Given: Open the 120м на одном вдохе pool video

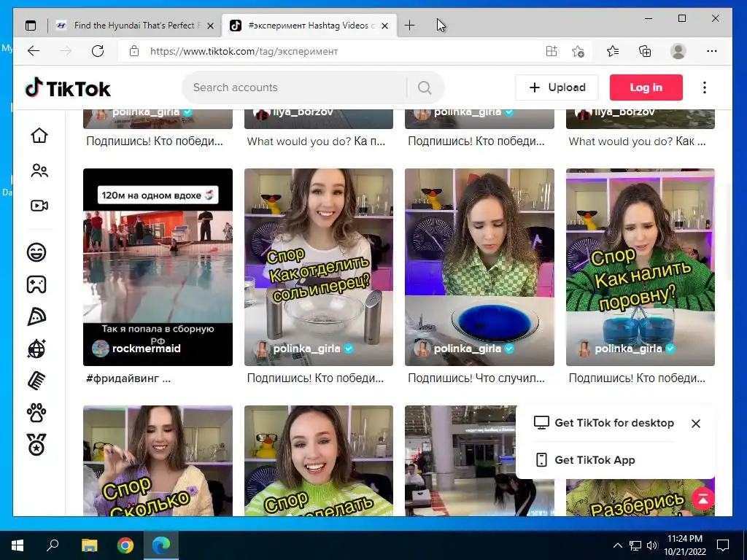Looking at the screenshot, I should pos(158,267).
